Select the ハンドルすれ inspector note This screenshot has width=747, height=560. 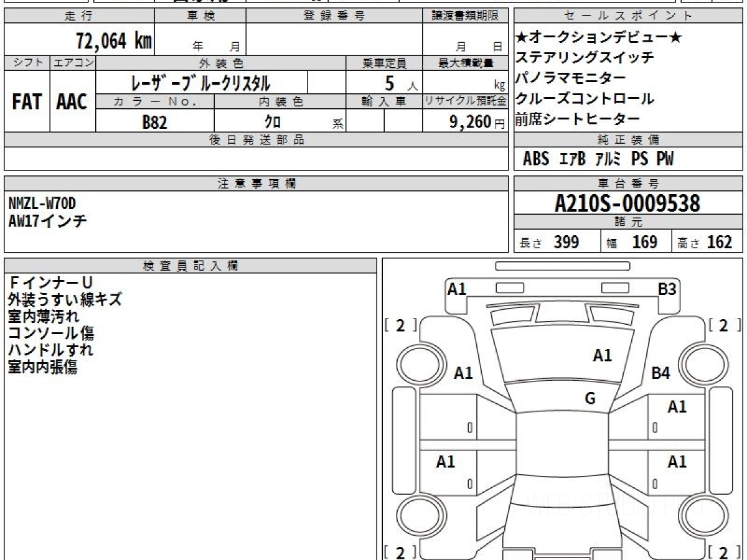51,350
